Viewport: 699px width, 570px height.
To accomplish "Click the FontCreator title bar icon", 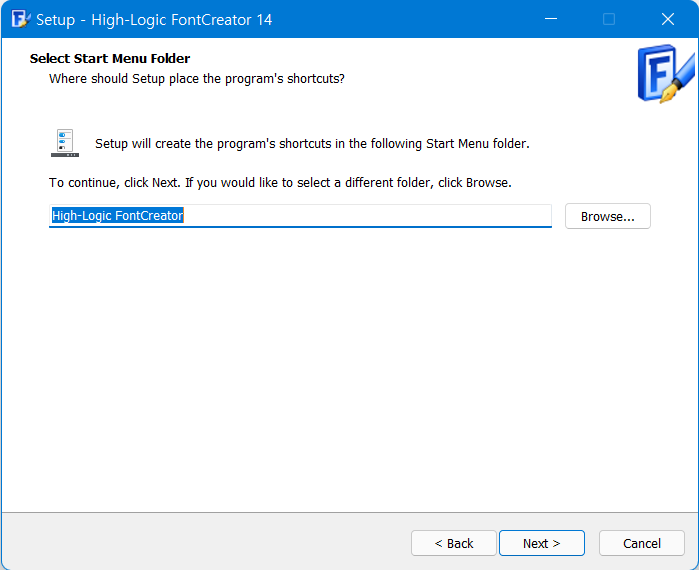I will coord(21,19).
